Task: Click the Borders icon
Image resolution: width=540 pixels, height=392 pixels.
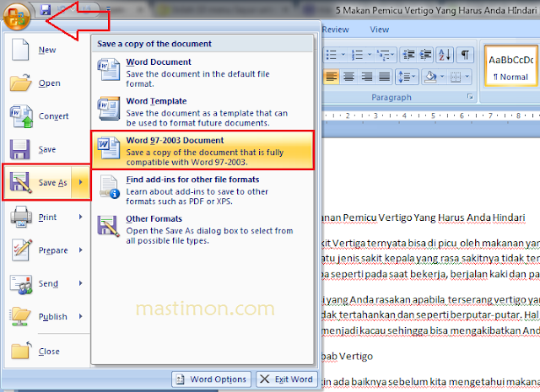Action: coord(456,77)
